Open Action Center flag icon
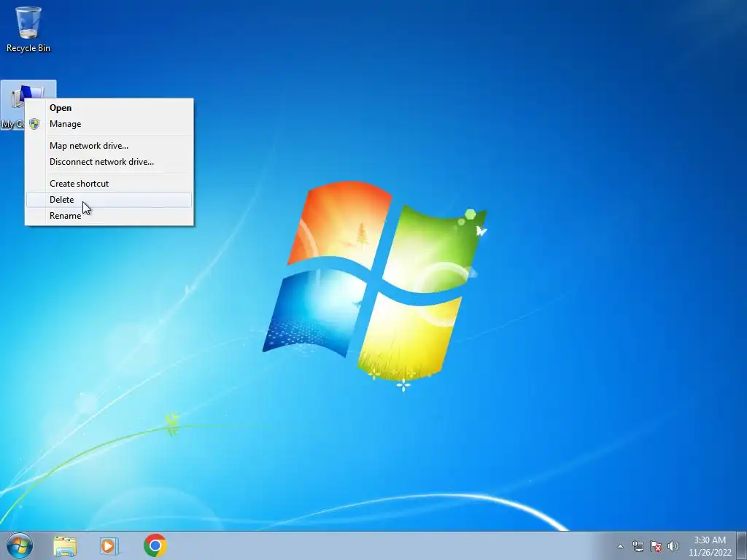The image size is (747, 560). coord(656,546)
